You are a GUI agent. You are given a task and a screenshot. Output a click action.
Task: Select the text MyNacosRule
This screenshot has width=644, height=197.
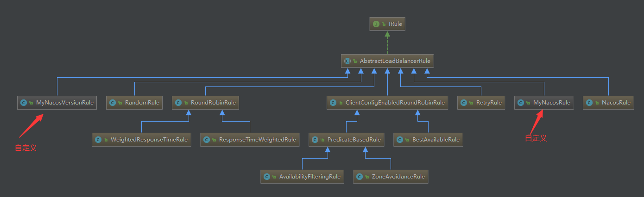[x=552, y=102]
